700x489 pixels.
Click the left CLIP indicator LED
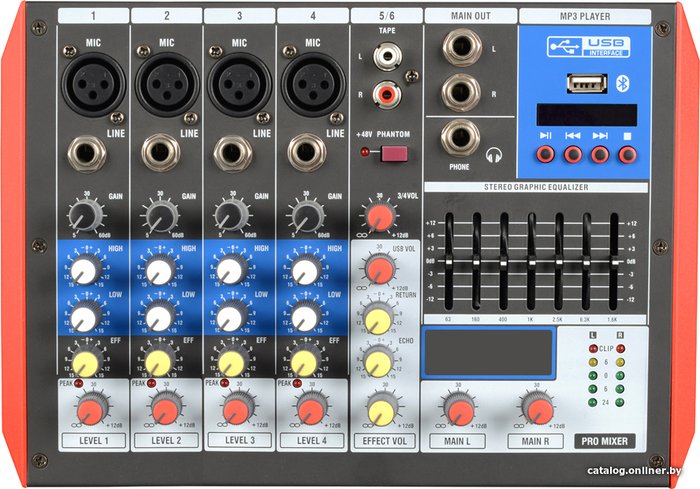[593, 348]
